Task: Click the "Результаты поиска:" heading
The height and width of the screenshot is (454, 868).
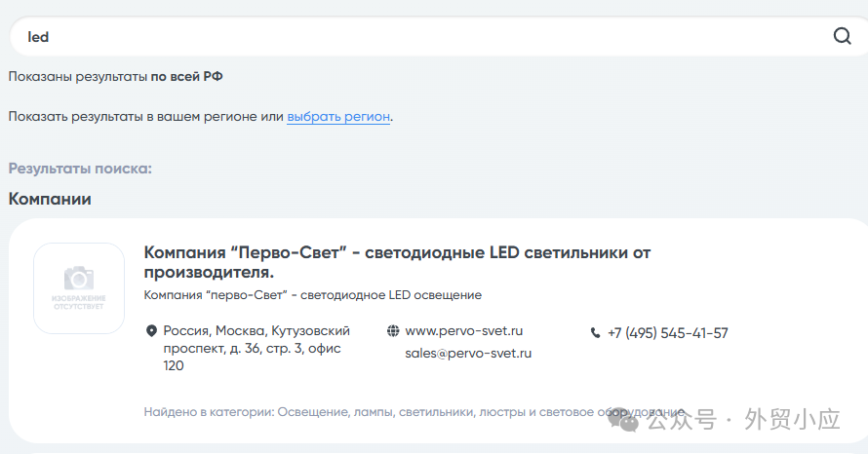Action: click(80, 169)
